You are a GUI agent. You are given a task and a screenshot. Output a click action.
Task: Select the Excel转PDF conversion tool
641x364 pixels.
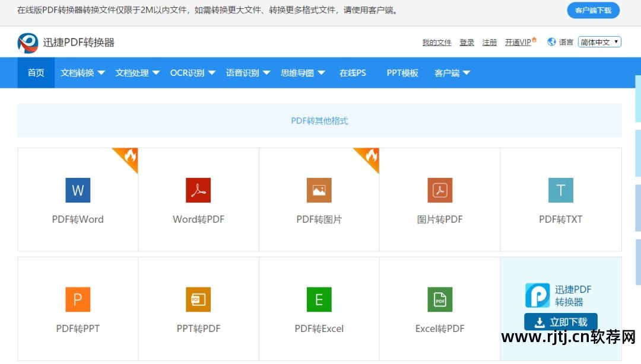coord(439,308)
